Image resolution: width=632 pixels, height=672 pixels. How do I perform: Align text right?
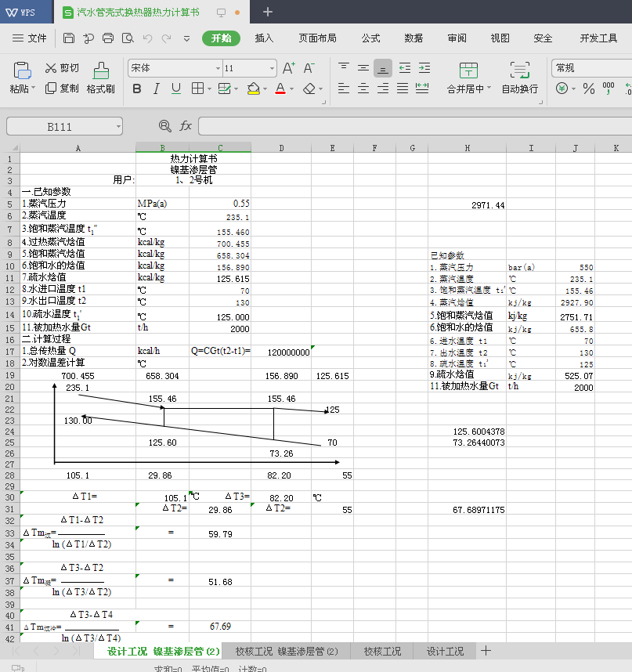pos(383,89)
